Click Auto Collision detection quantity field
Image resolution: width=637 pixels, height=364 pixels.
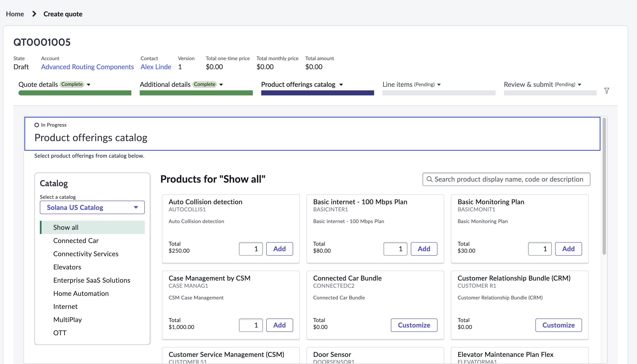point(251,249)
